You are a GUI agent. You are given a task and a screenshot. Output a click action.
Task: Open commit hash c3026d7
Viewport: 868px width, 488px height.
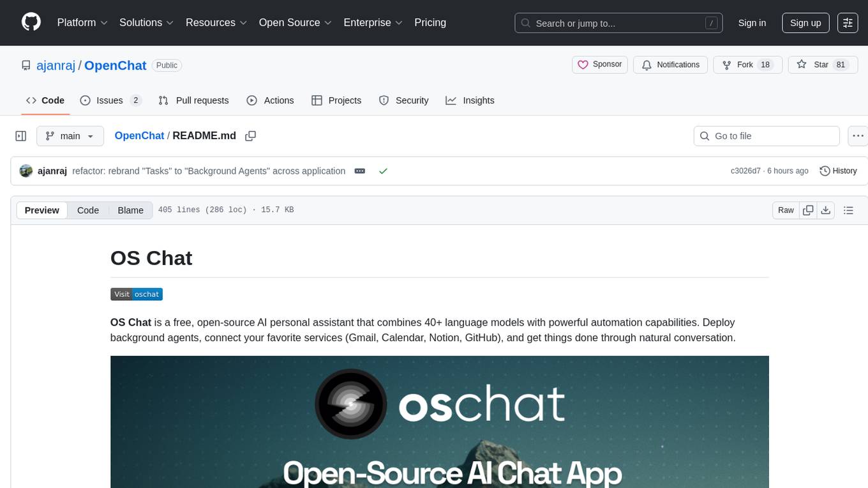point(745,171)
